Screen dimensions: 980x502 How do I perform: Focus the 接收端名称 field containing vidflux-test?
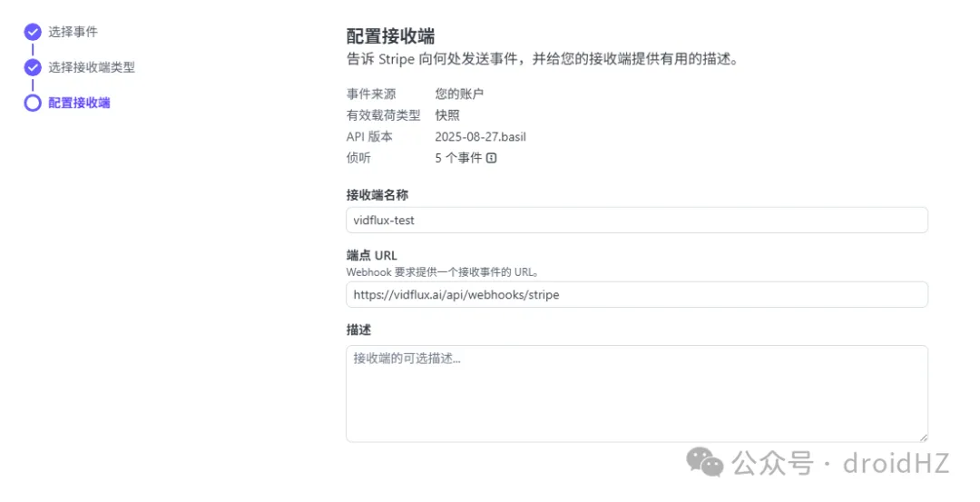636,220
